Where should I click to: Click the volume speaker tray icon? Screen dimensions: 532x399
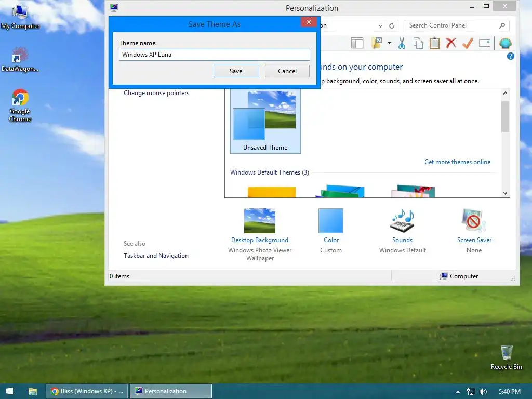[x=483, y=392]
